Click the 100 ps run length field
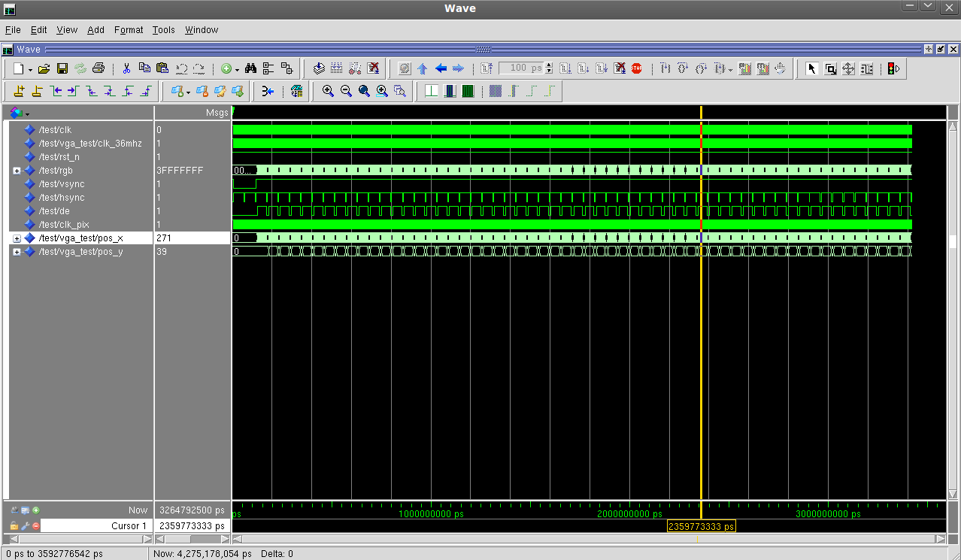The width and height of the screenshot is (961, 560). (521, 68)
